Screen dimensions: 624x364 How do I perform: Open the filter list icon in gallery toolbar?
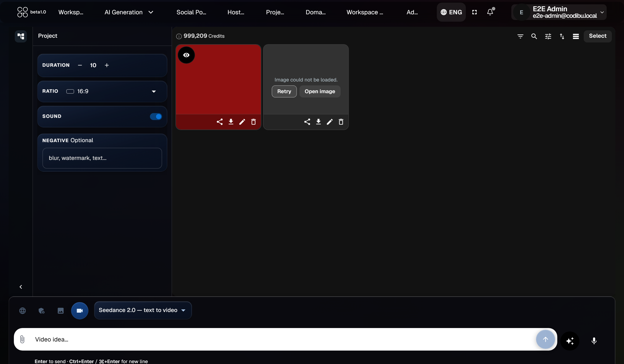520,36
